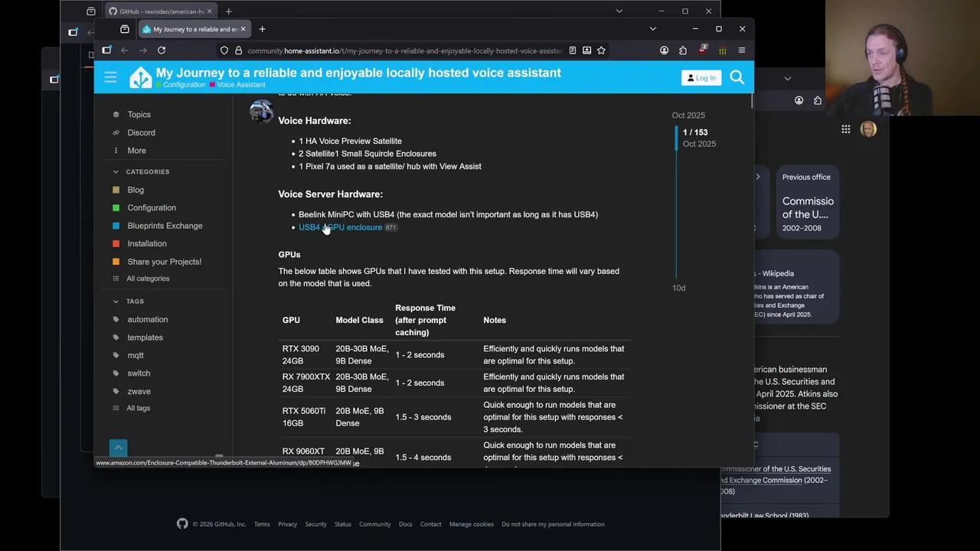Expand the list-all-tabs chevron in back GitHub window
This screenshot has height=551, width=980.
[619, 11]
